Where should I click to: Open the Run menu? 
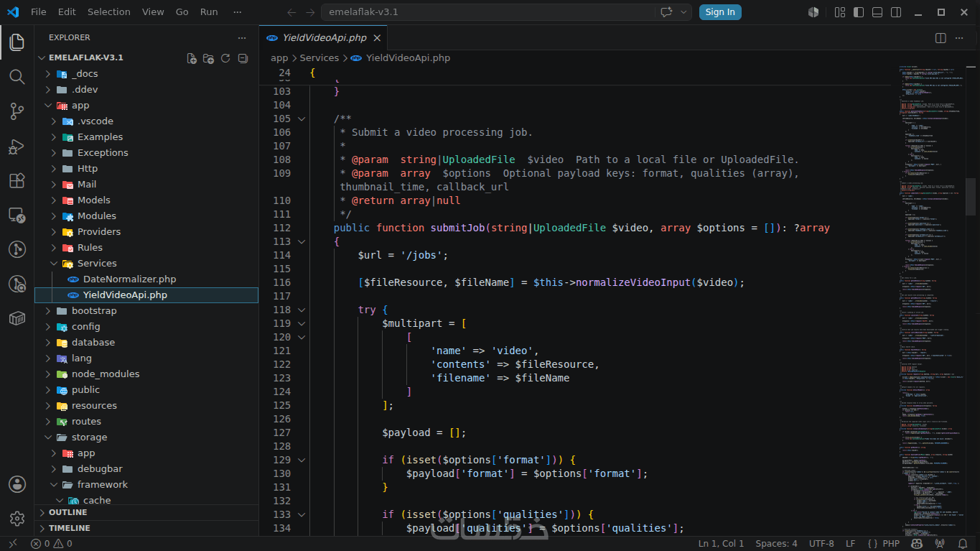click(x=209, y=12)
